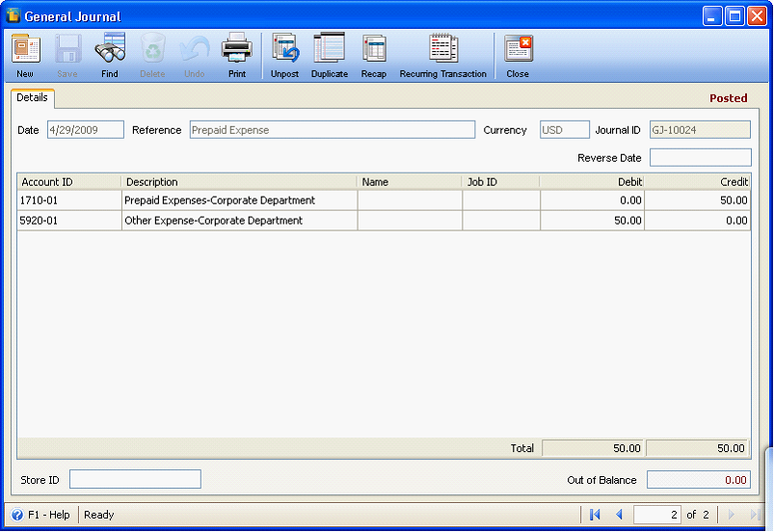This screenshot has height=532, width=774.
Task: Click the Posted status label
Action: tap(728, 98)
